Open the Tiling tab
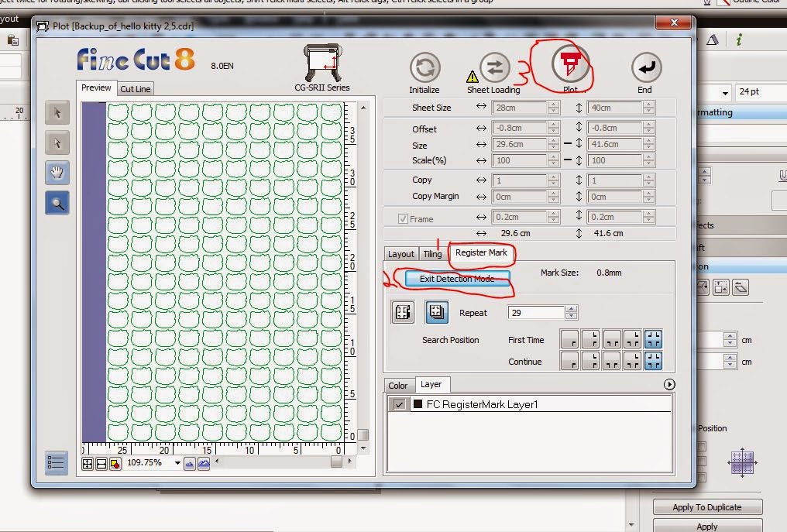The image size is (787, 532). pyautogui.click(x=432, y=254)
